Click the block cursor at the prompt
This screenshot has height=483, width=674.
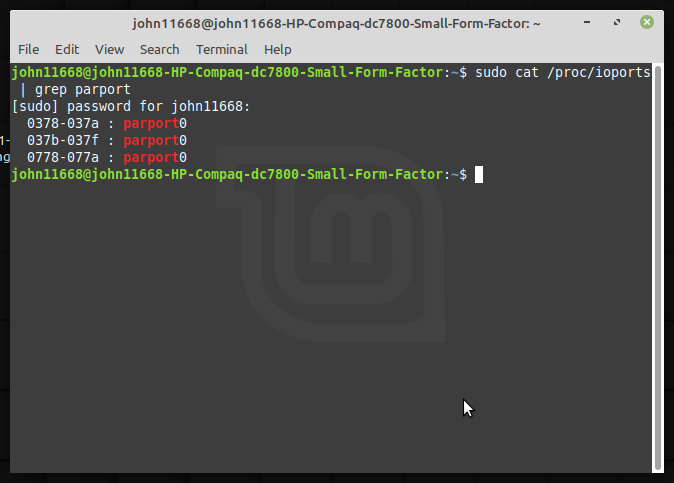pyautogui.click(x=479, y=174)
